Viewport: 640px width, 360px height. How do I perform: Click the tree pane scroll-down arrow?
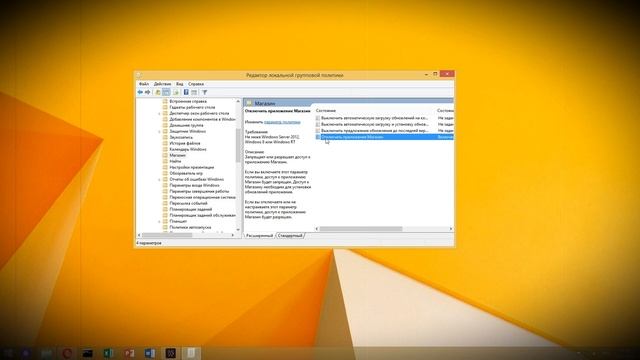coord(238,229)
